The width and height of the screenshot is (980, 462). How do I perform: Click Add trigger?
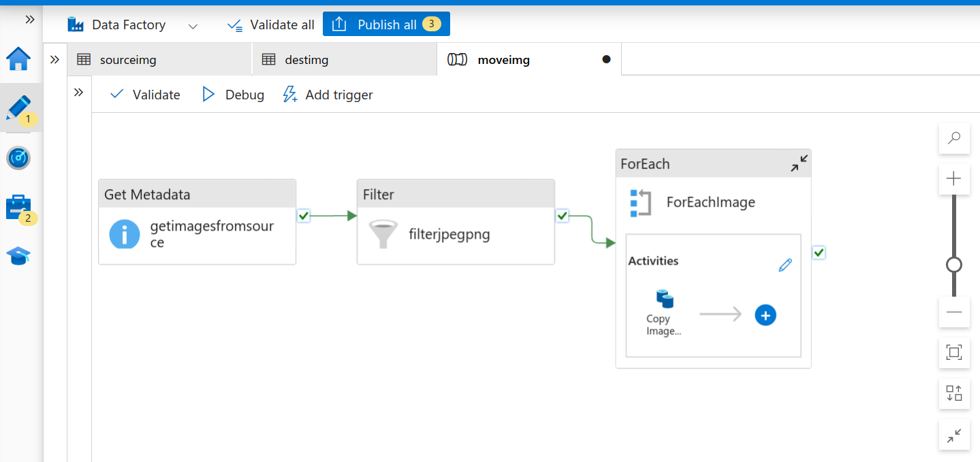328,95
